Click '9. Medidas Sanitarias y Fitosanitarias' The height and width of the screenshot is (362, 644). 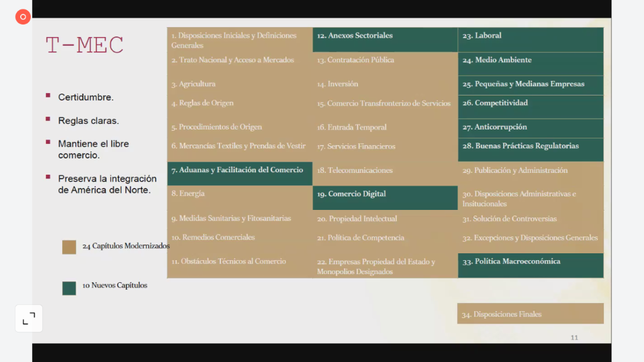[240, 219]
